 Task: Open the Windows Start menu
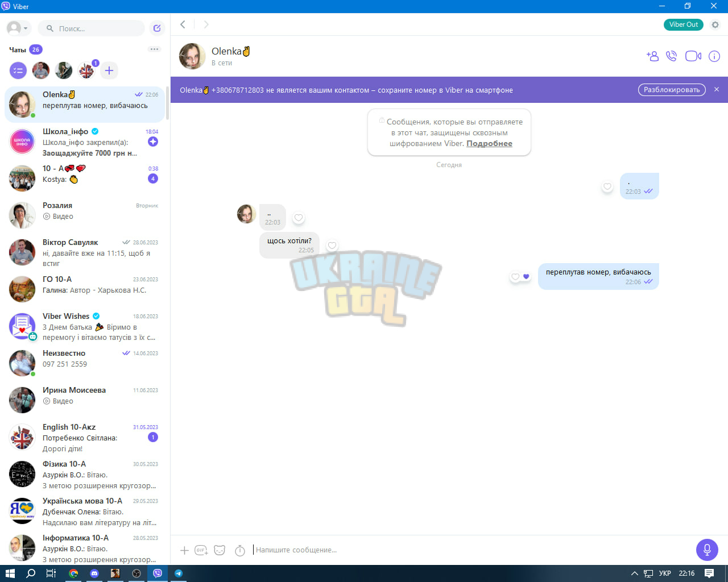[x=10, y=573]
